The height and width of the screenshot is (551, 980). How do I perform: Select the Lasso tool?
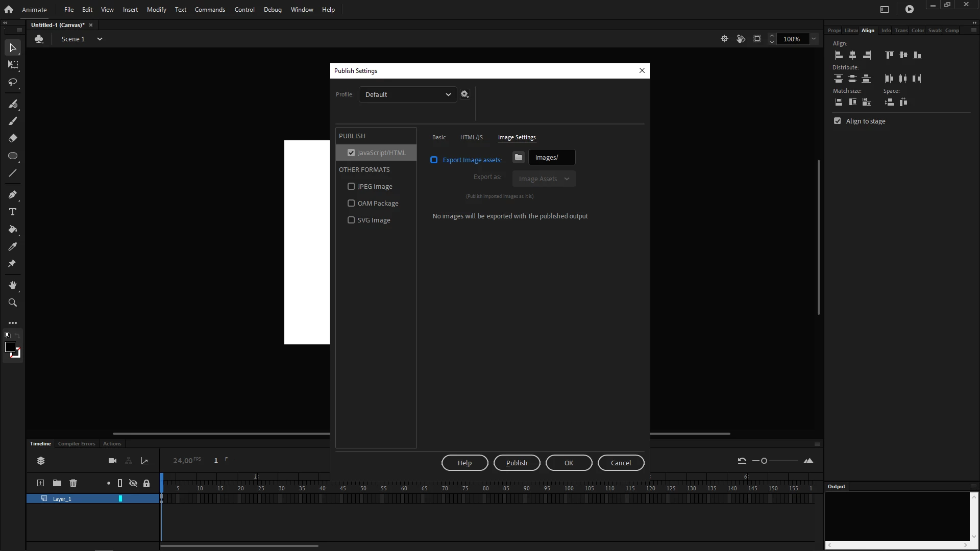(13, 82)
